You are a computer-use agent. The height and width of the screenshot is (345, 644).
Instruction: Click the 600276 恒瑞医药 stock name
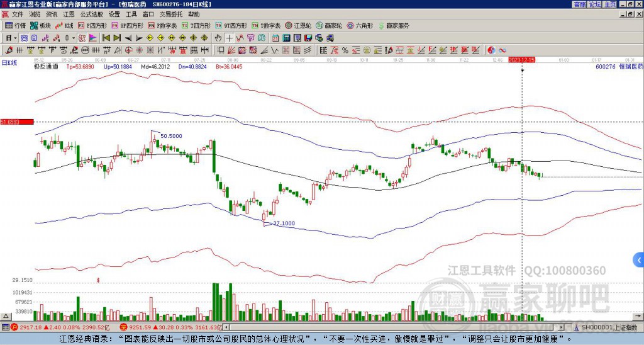click(619, 66)
